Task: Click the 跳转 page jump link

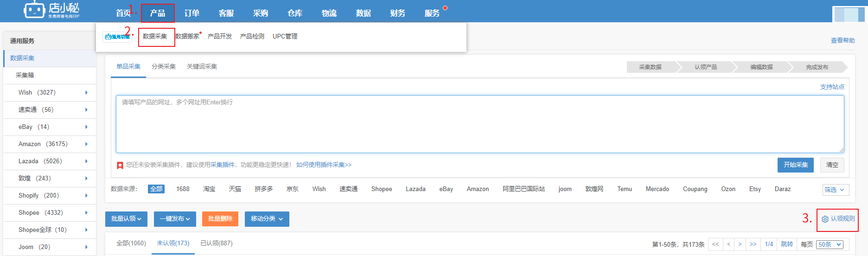Action: pos(787,244)
